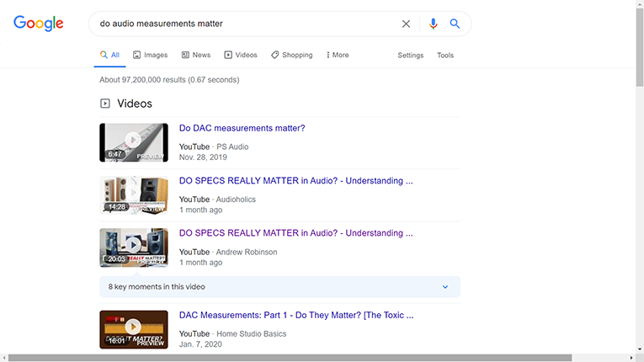Screen dimensions: 644x362
Task: Open the Andrew Robinson 'DO SPECS REALLY MATTER' link
Action: [295, 233]
